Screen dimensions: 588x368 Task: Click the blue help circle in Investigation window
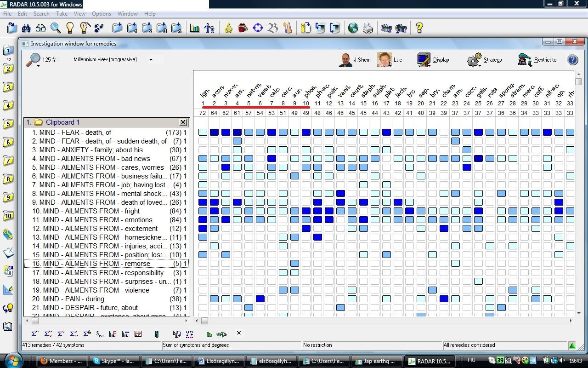click(572, 60)
